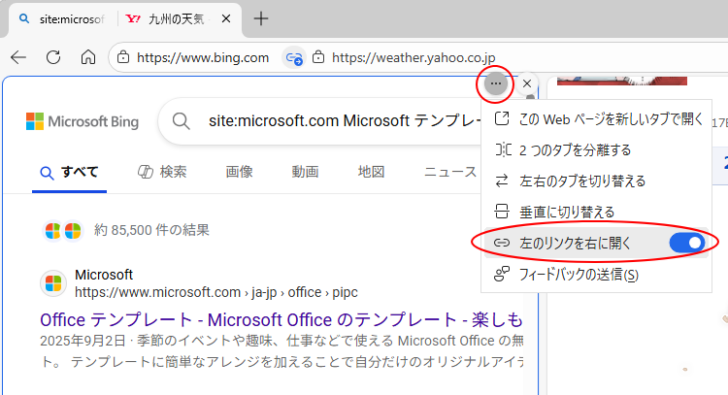Click the split-screen link icon in address bar

[x=294, y=58]
